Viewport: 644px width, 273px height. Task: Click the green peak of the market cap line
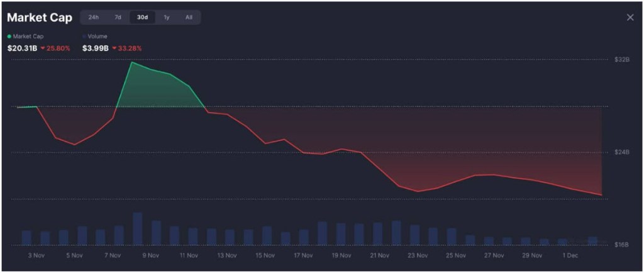[x=131, y=62]
